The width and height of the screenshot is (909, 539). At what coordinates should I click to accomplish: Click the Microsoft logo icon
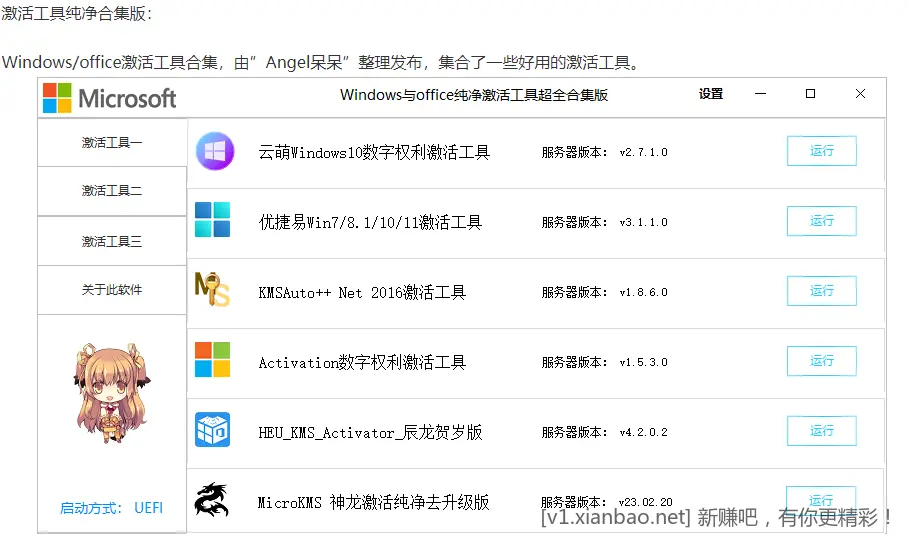click(x=57, y=97)
